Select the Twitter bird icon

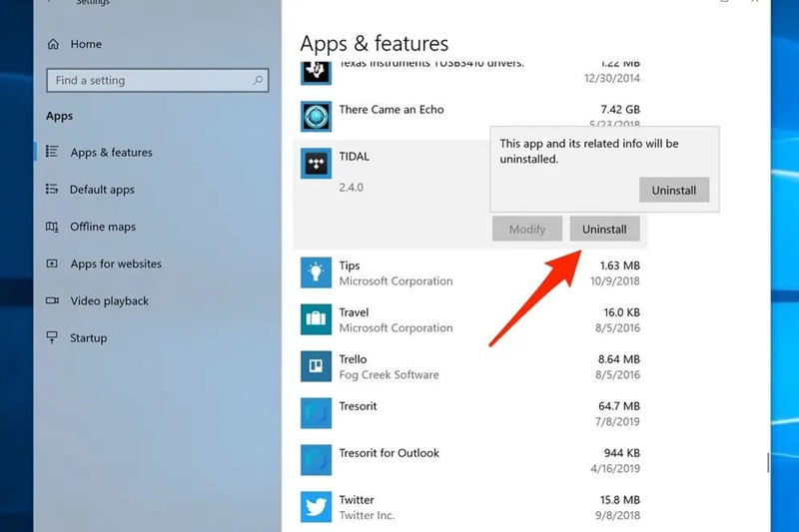tap(316, 507)
